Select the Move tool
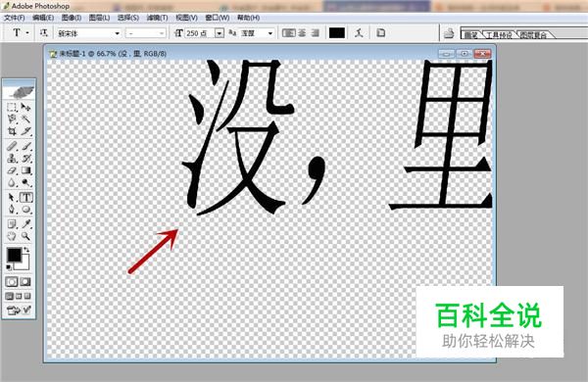Image resolution: width=588 pixels, height=382 pixels. tap(25, 108)
